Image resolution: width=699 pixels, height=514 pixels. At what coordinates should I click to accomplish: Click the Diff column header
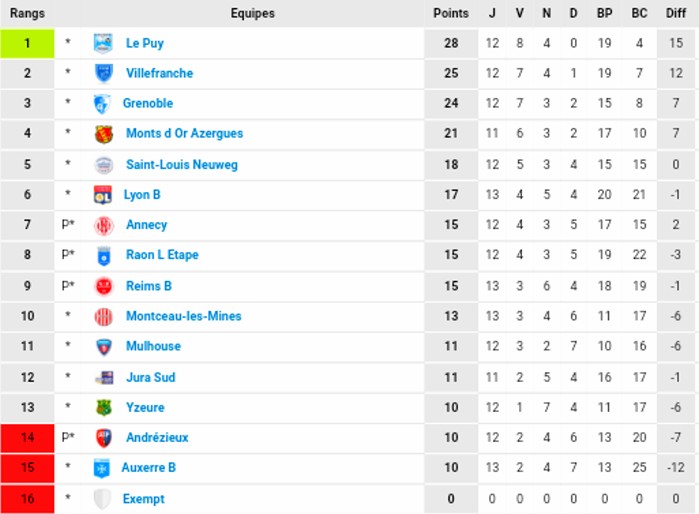pyautogui.click(x=676, y=14)
